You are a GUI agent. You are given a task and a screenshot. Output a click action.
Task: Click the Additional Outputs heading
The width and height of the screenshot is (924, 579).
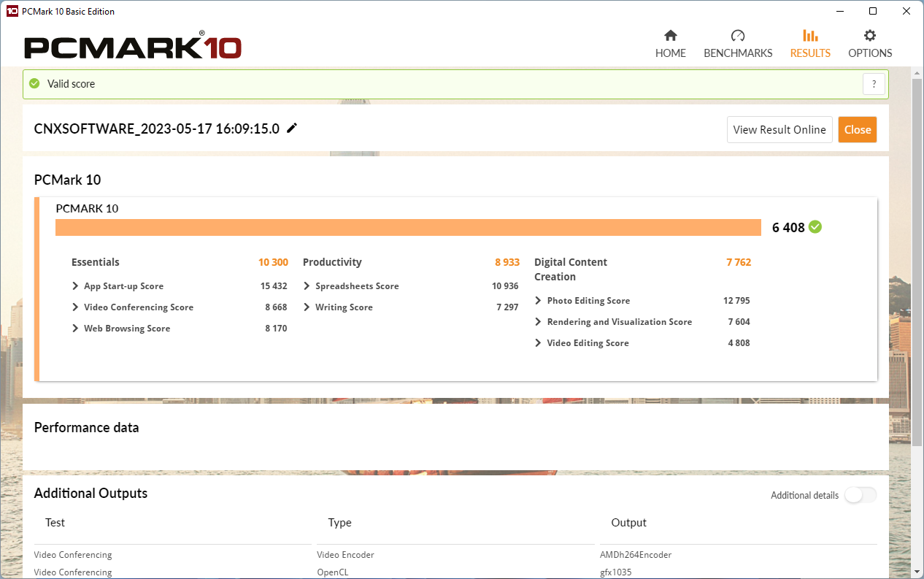pyautogui.click(x=91, y=494)
